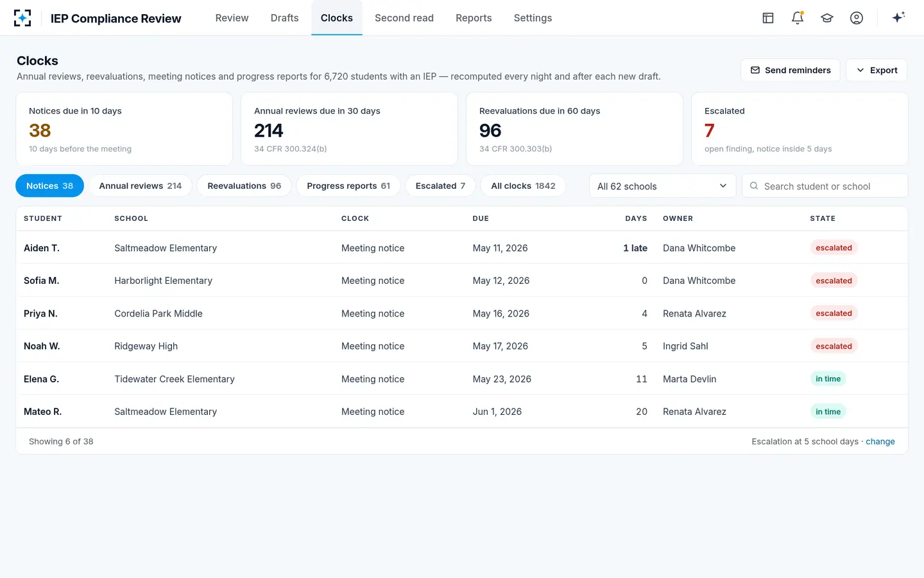
Task: Focus the Search student or school field
Action: tap(825, 186)
